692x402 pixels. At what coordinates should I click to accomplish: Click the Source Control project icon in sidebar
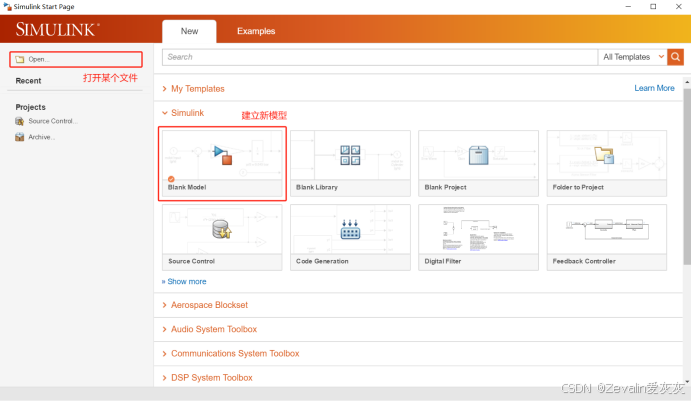(x=19, y=121)
